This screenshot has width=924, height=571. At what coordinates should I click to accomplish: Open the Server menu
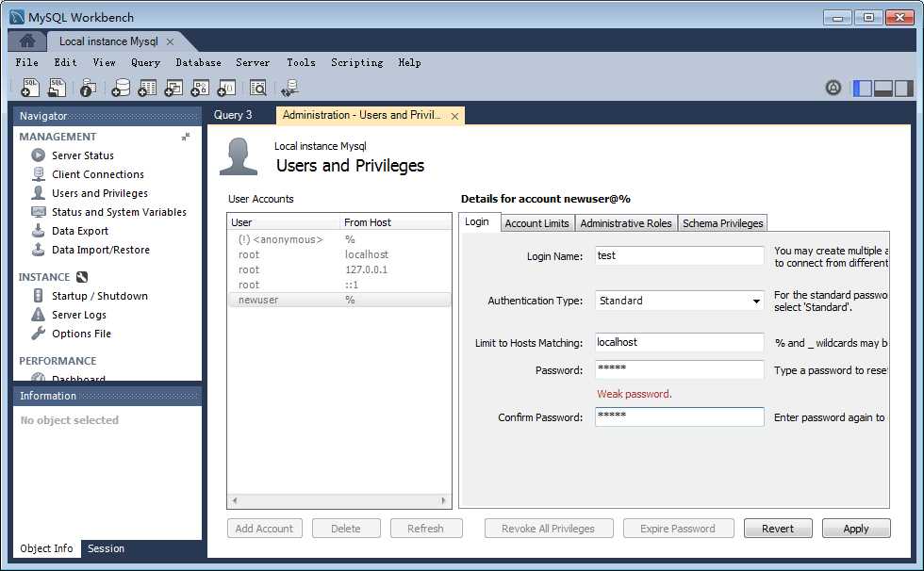point(253,62)
